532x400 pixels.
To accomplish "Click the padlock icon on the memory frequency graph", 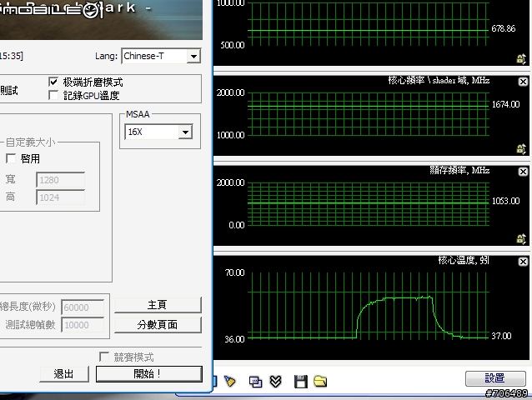I will point(521,239).
